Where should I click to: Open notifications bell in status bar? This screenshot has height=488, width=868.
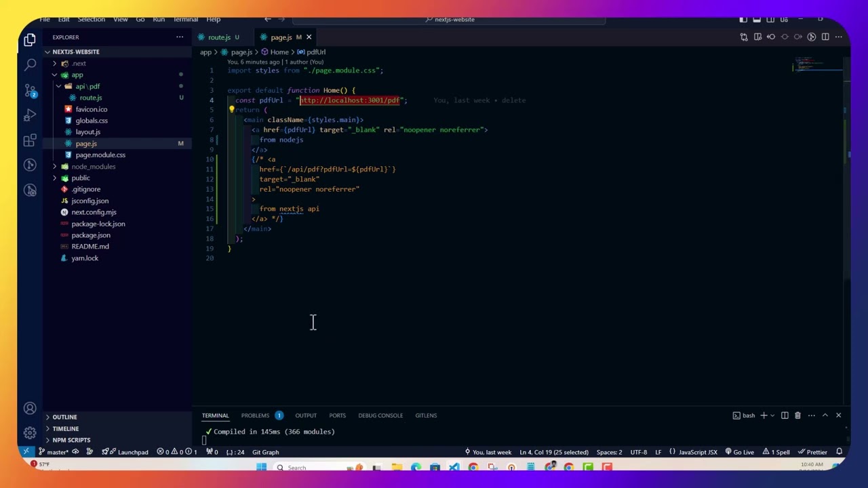[839, 452]
